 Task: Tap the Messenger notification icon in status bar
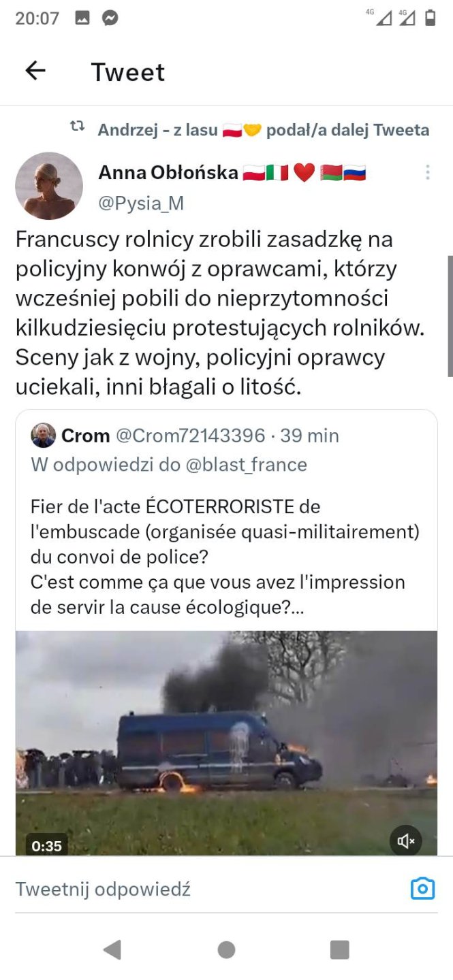pyautogui.click(x=110, y=18)
